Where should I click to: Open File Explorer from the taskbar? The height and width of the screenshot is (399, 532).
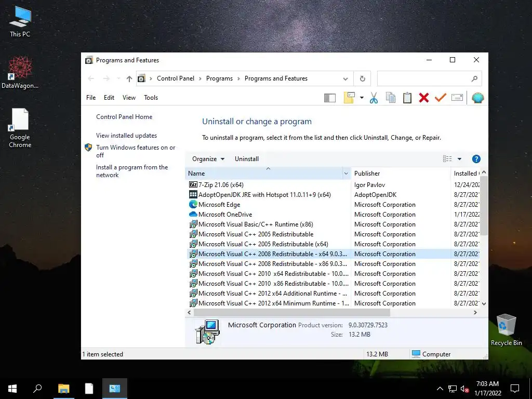click(x=63, y=389)
